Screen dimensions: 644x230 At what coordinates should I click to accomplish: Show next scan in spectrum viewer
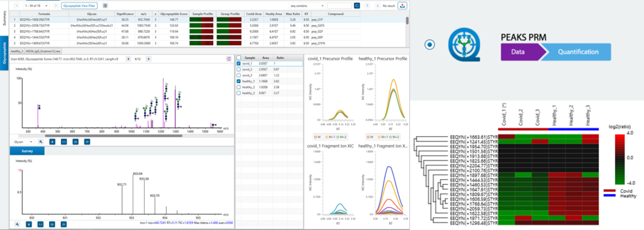pyautogui.click(x=148, y=59)
